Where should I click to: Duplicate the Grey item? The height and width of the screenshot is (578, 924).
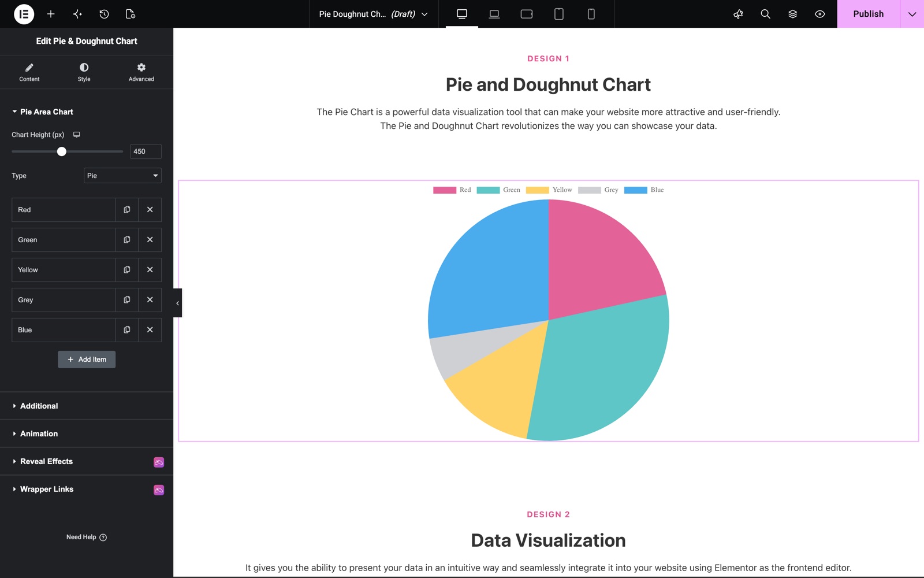127,300
